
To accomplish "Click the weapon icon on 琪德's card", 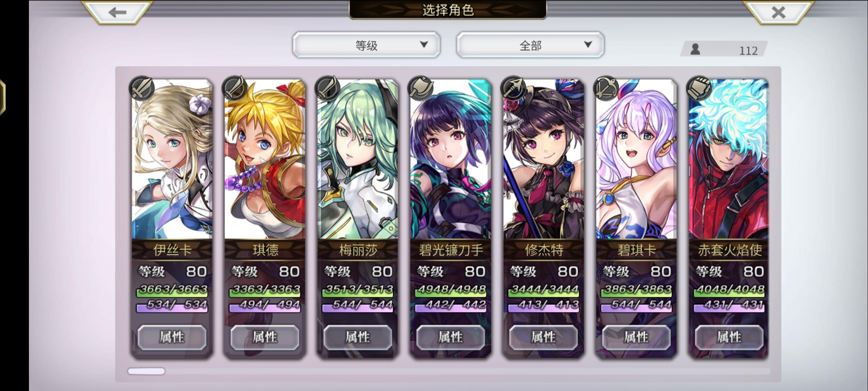I will (234, 88).
